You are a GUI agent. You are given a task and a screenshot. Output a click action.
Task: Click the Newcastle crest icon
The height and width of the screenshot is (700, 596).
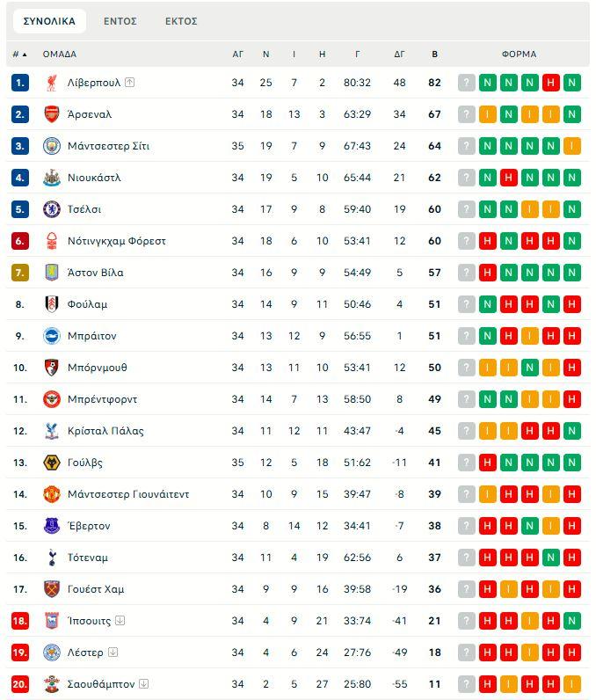pyautogui.click(x=51, y=178)
